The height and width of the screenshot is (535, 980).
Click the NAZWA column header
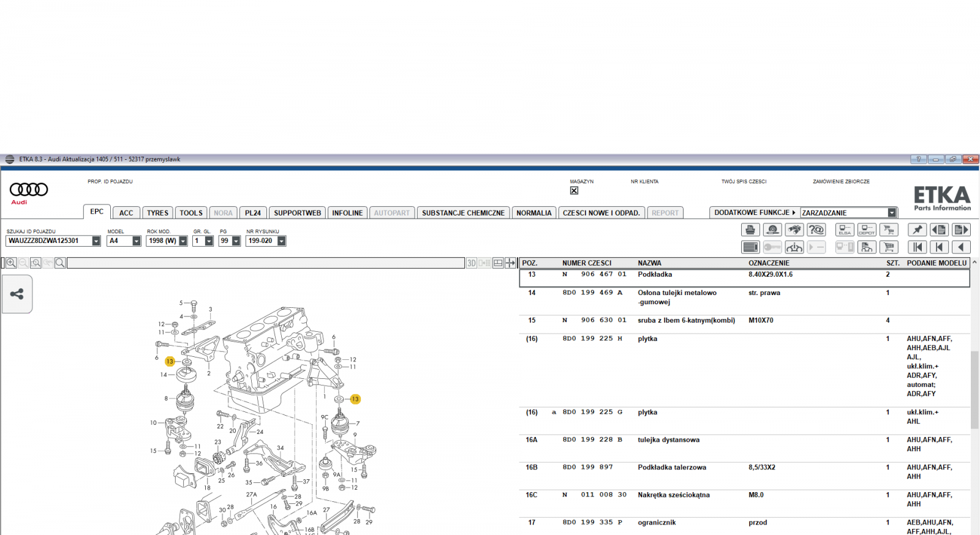coord(649,263)
